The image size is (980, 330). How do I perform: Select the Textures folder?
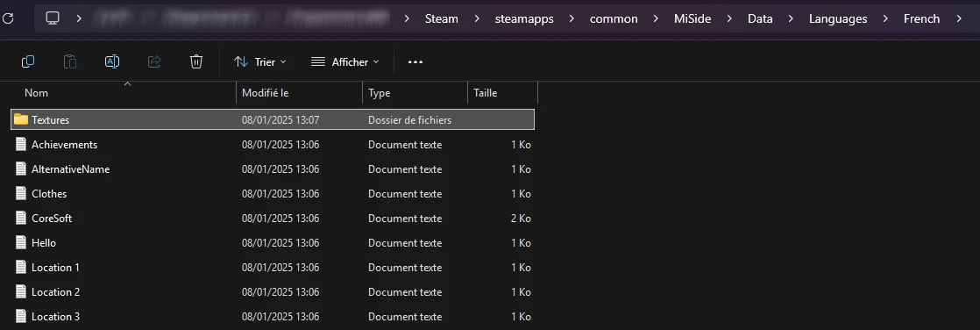273,119
